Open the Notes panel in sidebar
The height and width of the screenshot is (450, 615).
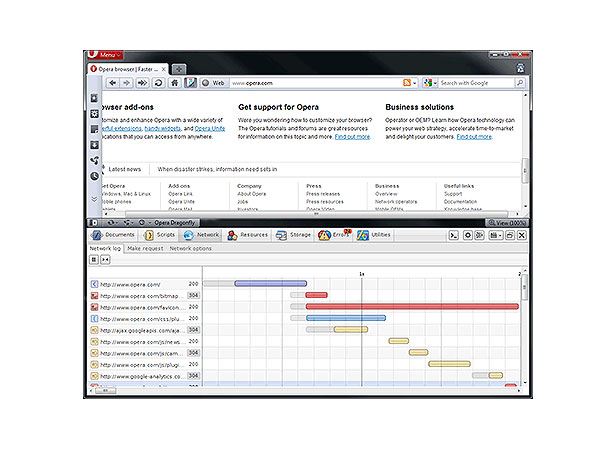pos(94,129)
